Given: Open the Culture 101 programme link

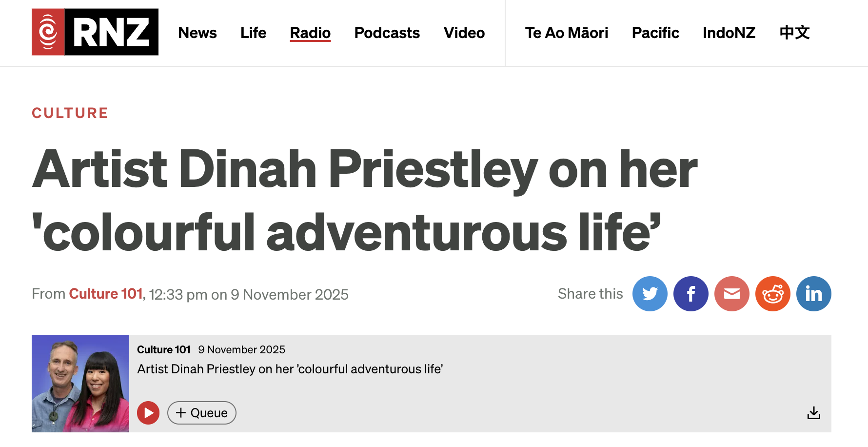Looking at the screenshot, I should (x=106, y=294).
